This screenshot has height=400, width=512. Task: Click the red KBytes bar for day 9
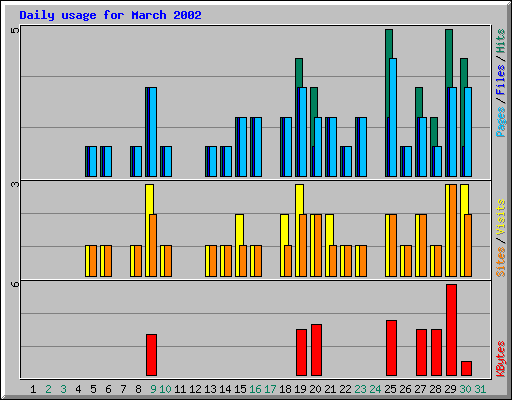click(151, 355)
